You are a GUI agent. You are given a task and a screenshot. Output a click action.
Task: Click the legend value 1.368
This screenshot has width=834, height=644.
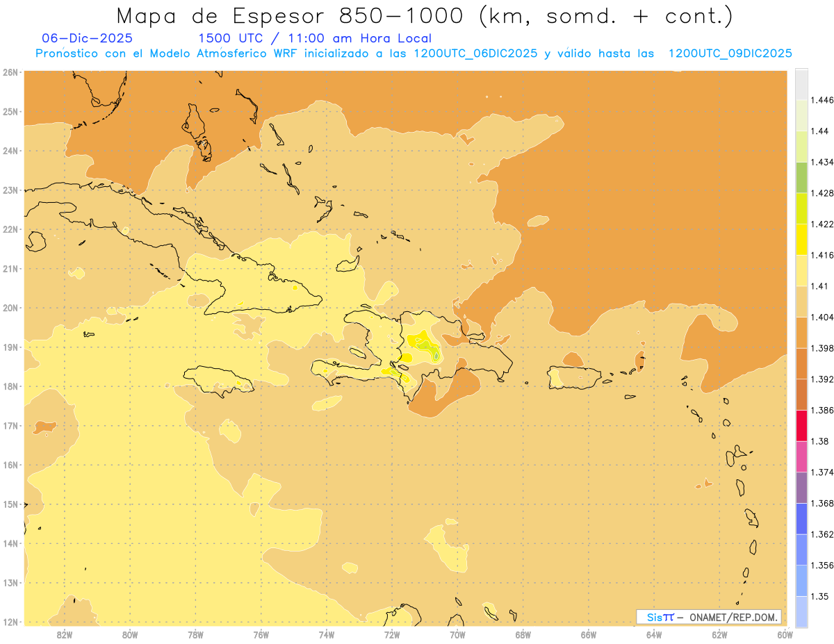pos(822,503)
